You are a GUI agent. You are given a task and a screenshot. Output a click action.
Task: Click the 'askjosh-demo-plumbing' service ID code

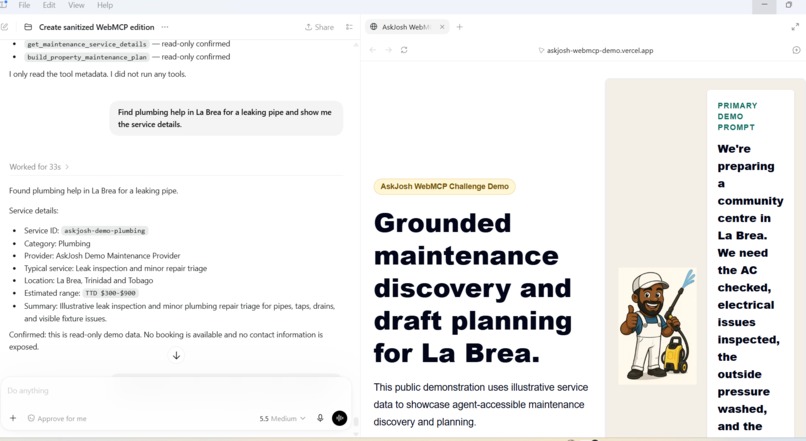coord(104,231)
